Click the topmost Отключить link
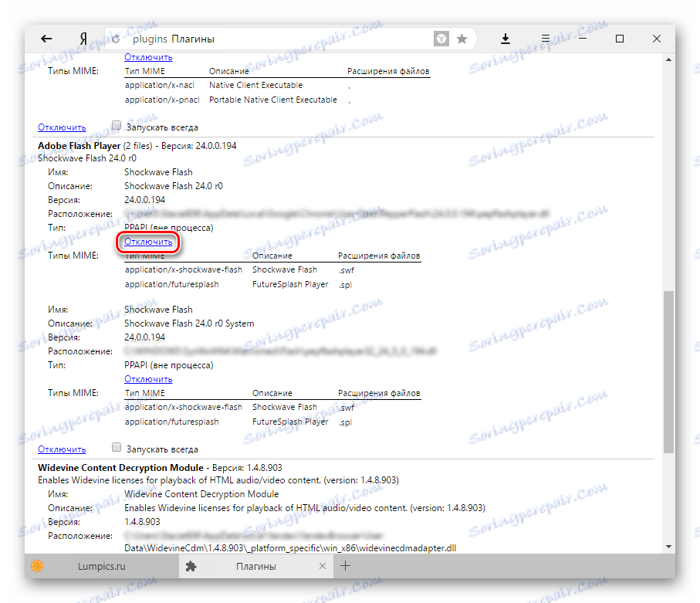 coord(147,56)
